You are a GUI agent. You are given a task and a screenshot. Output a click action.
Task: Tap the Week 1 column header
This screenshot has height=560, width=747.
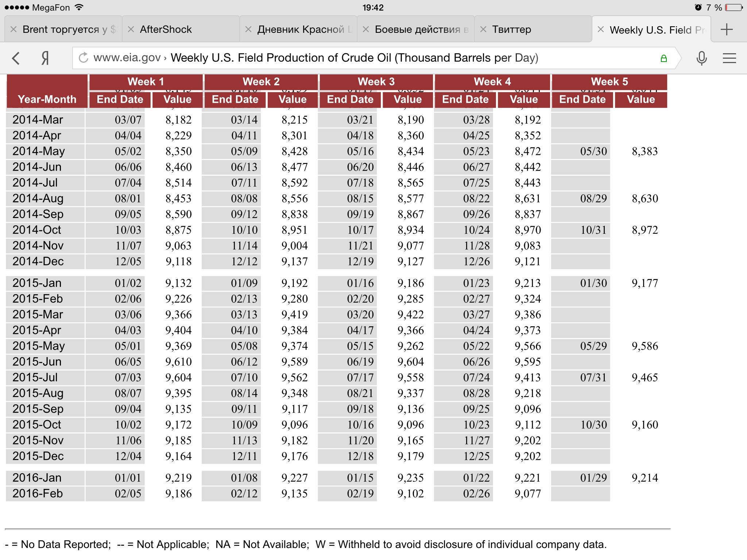point(146,82)
